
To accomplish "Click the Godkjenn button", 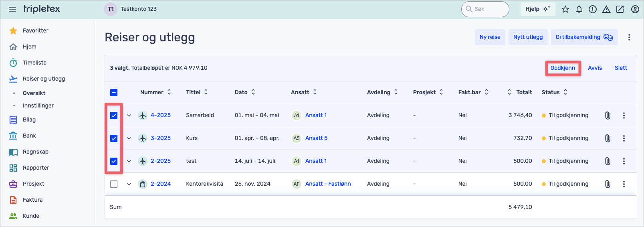I will [x=563, y=68].
